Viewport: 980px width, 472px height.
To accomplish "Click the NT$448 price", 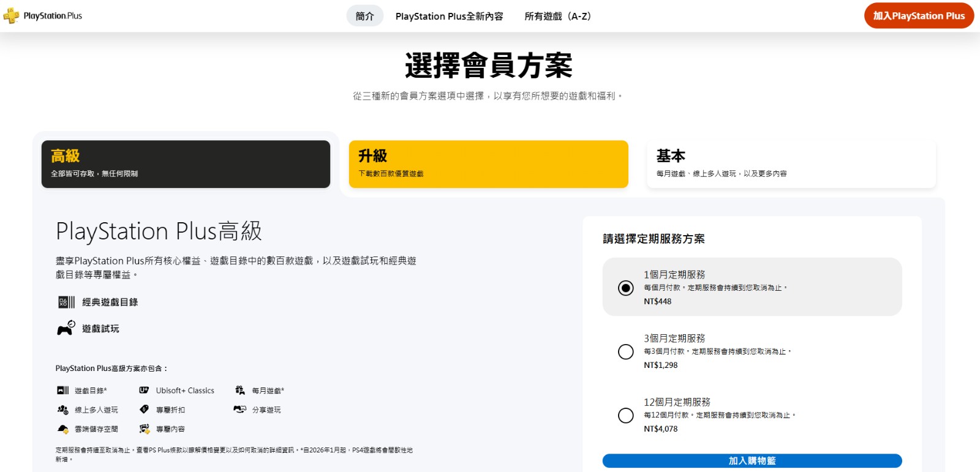I will click(x=658, y=302).
